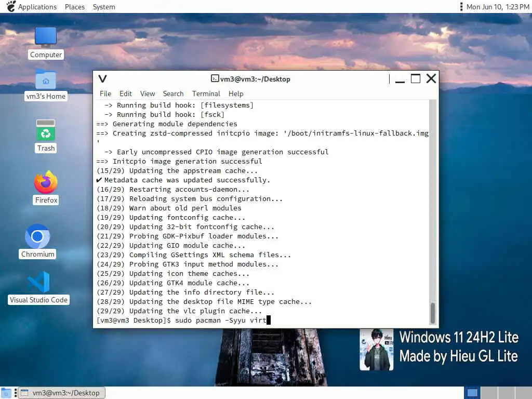Open the Places menu
Image resolution: width=532 pixels, height=399 pixels.
tap(75, 7)
